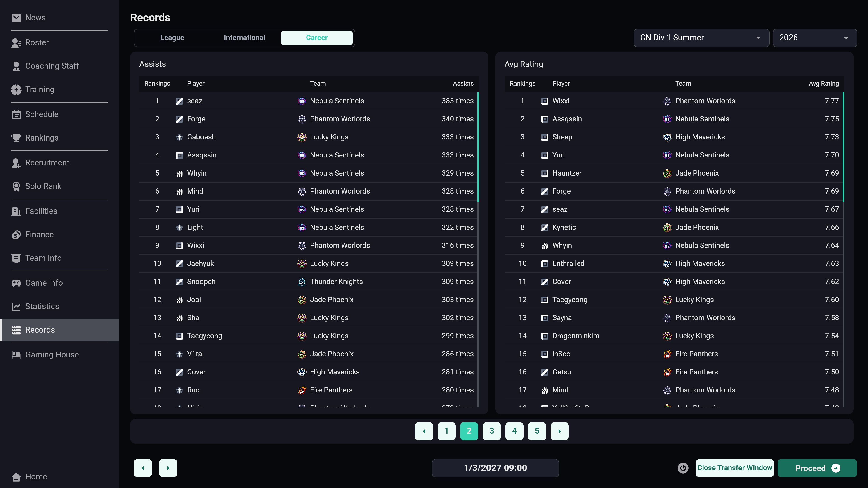Screen dimensions: 868x488
Task: Click the Training icon in sidebar
Action: tap(16, 90)
